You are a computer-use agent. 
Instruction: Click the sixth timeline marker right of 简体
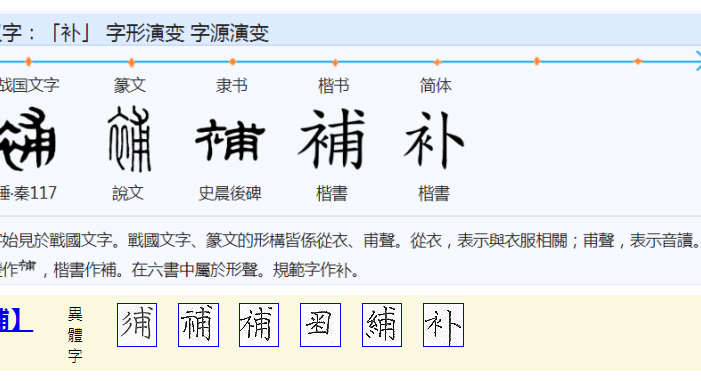[537, 61]
